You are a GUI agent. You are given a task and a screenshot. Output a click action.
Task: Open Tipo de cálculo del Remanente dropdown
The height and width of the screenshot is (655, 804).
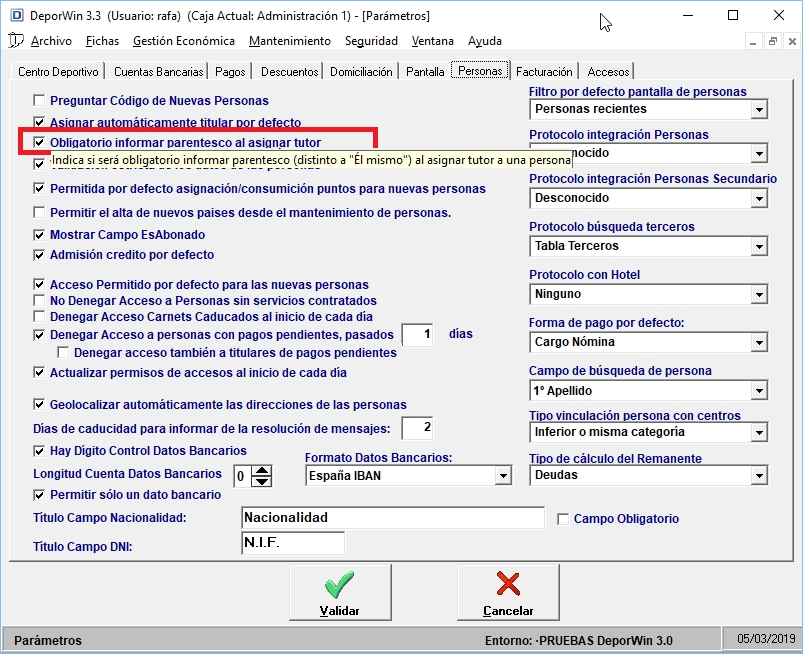coord(759,475)
